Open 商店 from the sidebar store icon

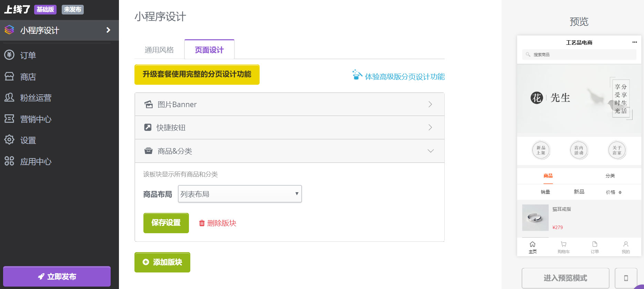9,76
